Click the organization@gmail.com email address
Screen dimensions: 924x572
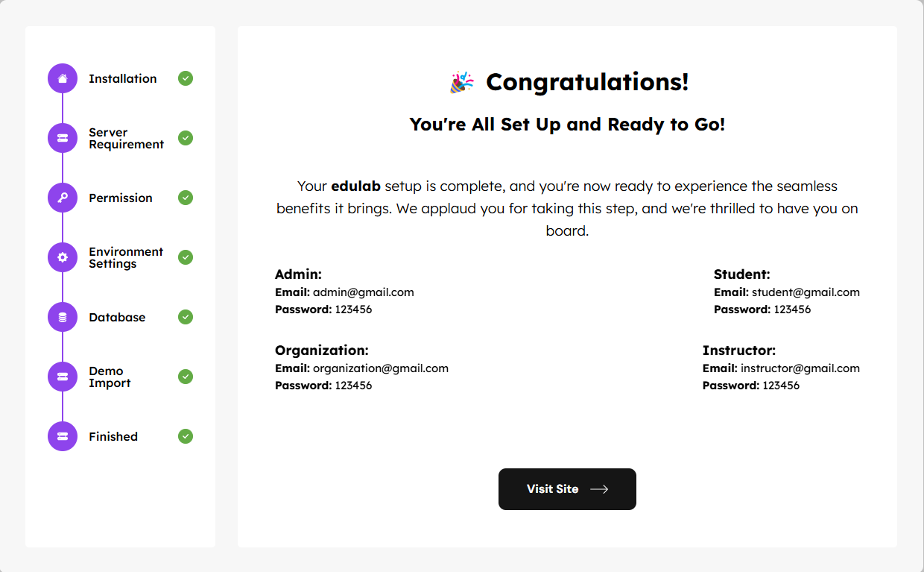click(x=380, y=368)
